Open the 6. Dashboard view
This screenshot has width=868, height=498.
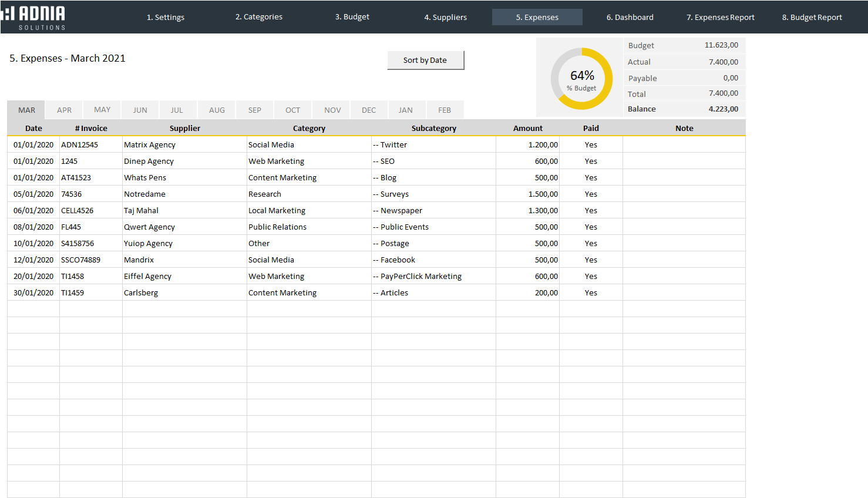click(x=630, y=17)
